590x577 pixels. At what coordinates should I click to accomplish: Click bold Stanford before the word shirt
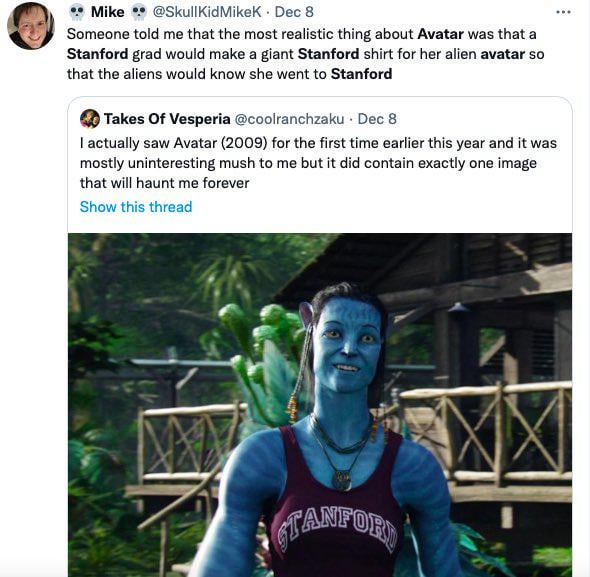pyautogui.click(x=328, y=54)
